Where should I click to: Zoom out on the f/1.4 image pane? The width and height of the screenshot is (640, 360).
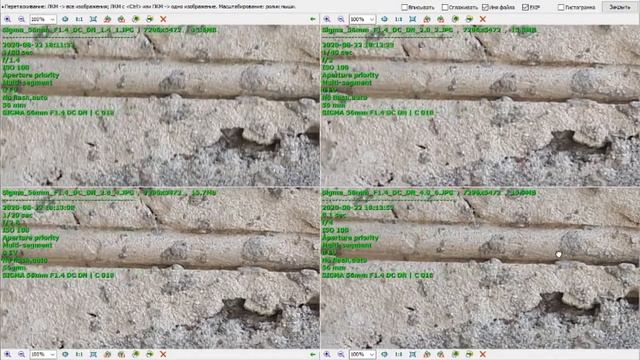21,19
